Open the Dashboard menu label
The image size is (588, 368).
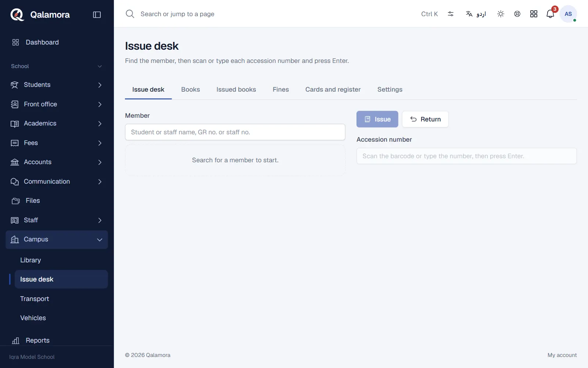(x=42, y=42)
